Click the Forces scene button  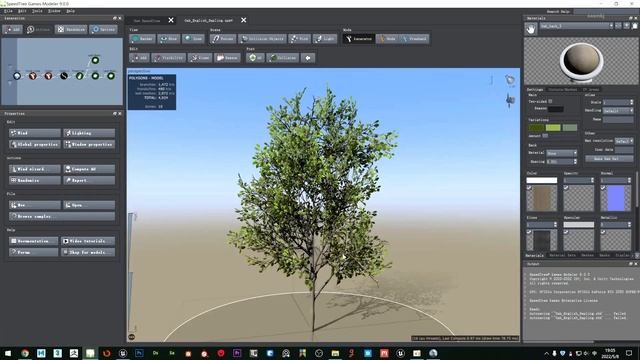(223, 39)
